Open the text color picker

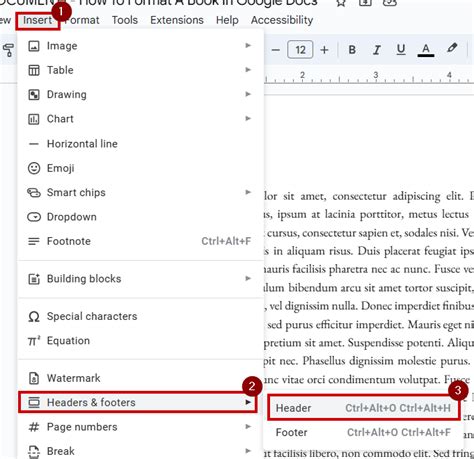pyautogui.click(x=426, y=50)
